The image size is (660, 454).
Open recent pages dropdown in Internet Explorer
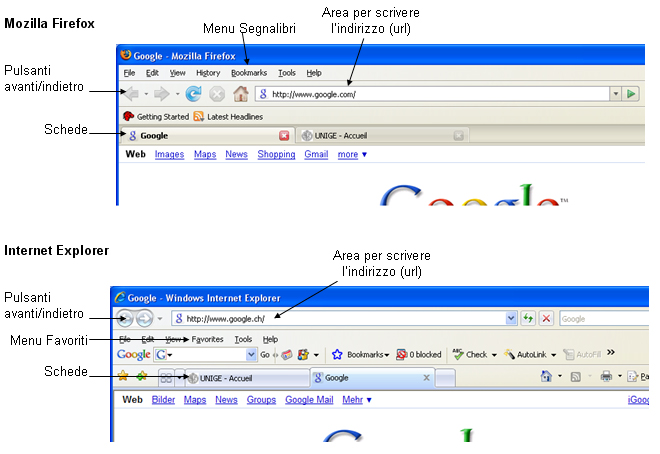click(160, 319)
